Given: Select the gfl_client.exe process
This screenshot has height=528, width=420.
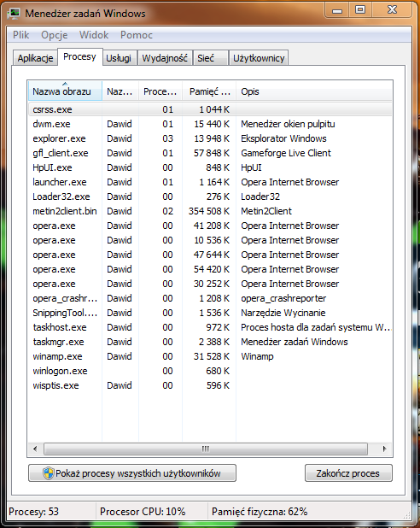Looking at the screenshot, I should 210,153.
